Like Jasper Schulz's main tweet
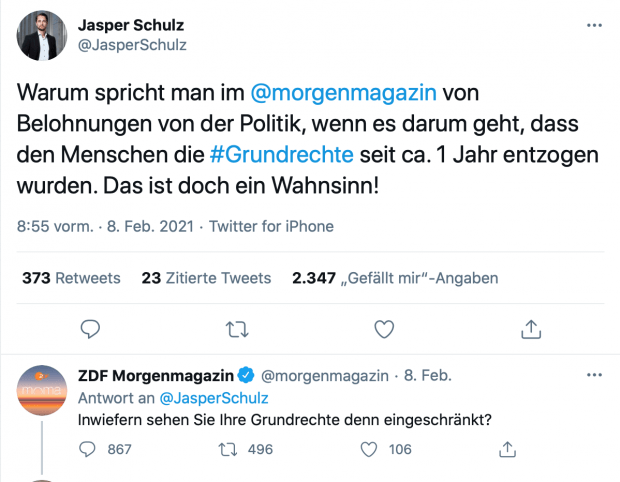The height and width of the screenshot is (482, 620). click(383, 328)
